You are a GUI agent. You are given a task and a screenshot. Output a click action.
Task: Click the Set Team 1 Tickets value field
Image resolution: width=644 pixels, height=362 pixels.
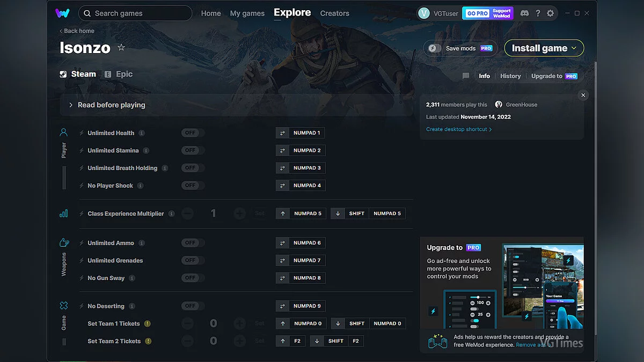(214, 323)
